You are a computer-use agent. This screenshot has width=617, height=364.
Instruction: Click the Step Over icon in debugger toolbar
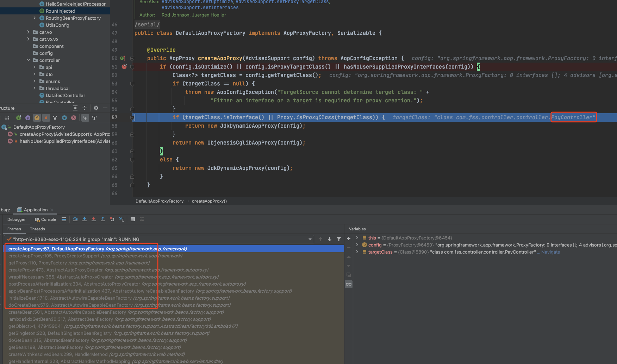click(75, 219)
